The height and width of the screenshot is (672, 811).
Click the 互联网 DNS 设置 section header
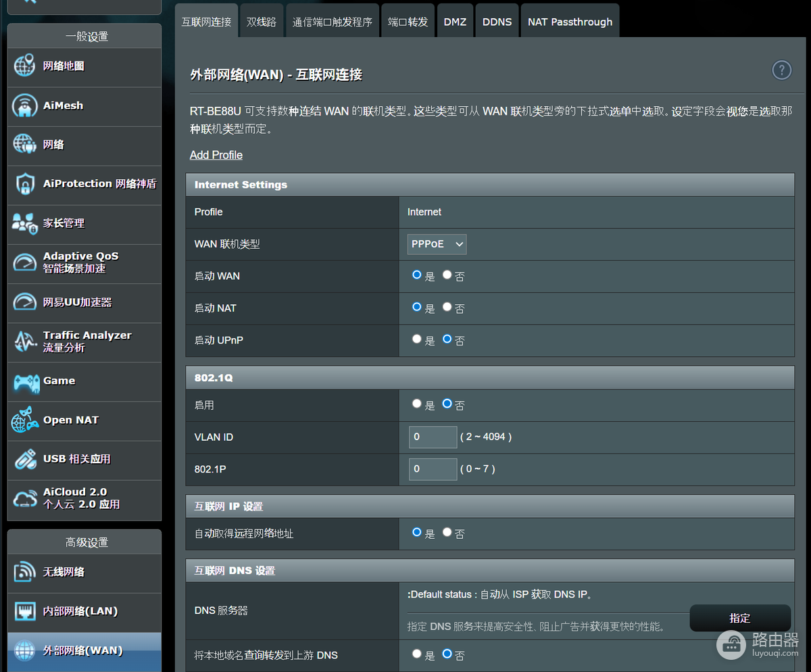pos(490,571)
